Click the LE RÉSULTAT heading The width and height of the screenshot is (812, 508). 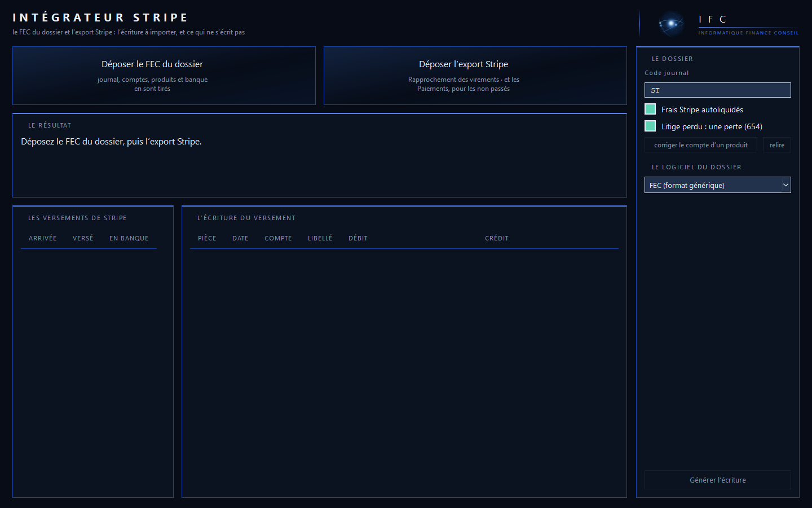pos(50,125)
